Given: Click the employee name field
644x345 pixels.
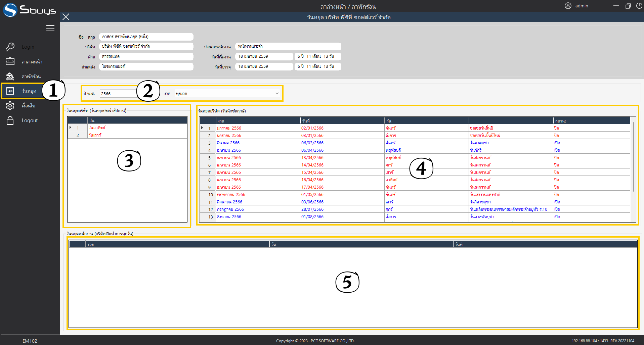Looking at the screenshot, I should 146,37.
